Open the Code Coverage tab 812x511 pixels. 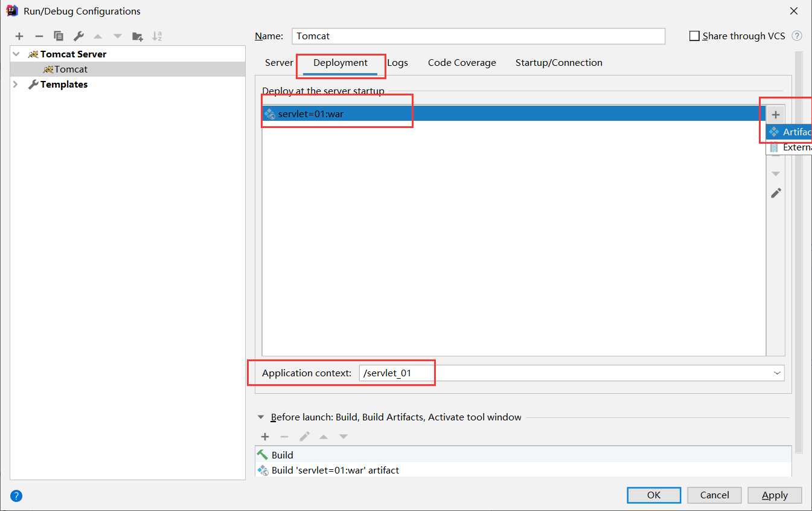coord(462,63)
